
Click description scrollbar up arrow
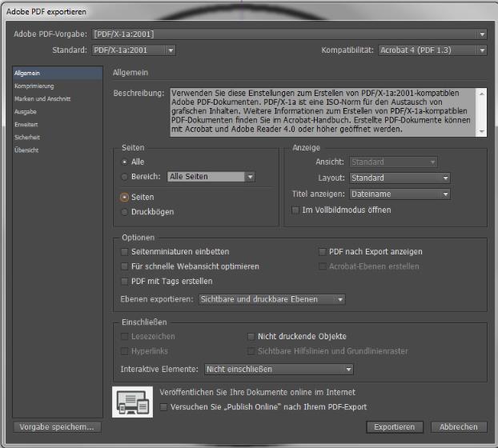tap(482, 94)
